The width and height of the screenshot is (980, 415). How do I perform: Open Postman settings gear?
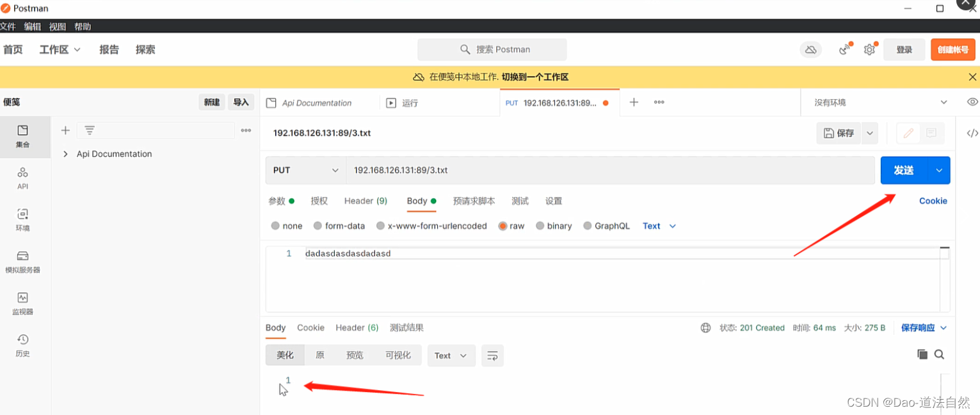pyautogui.click(x=869, y=49)
